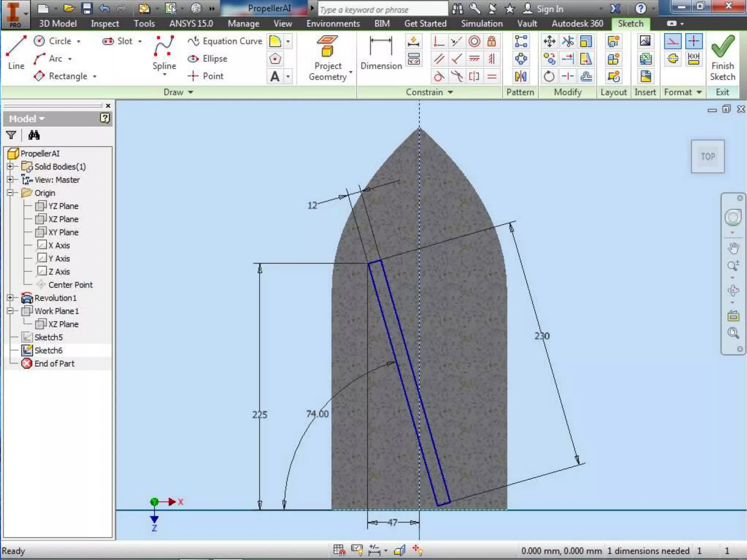Toggle Construction line format
Image resolution: width=747 pixels, height=560 pixels.
pyautogui.click(x=673, y=42)
